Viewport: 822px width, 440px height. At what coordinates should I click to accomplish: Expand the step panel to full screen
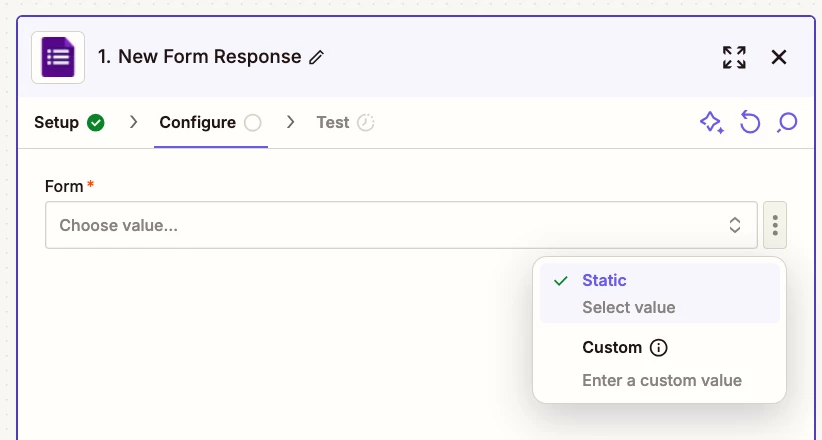coord(734,57)
